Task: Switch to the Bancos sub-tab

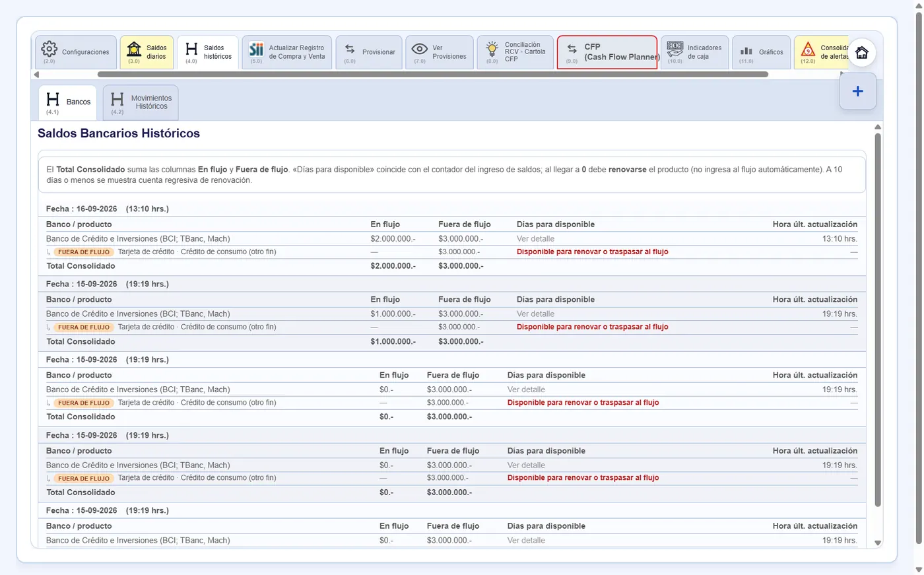Action: click(x=67, y=102)
